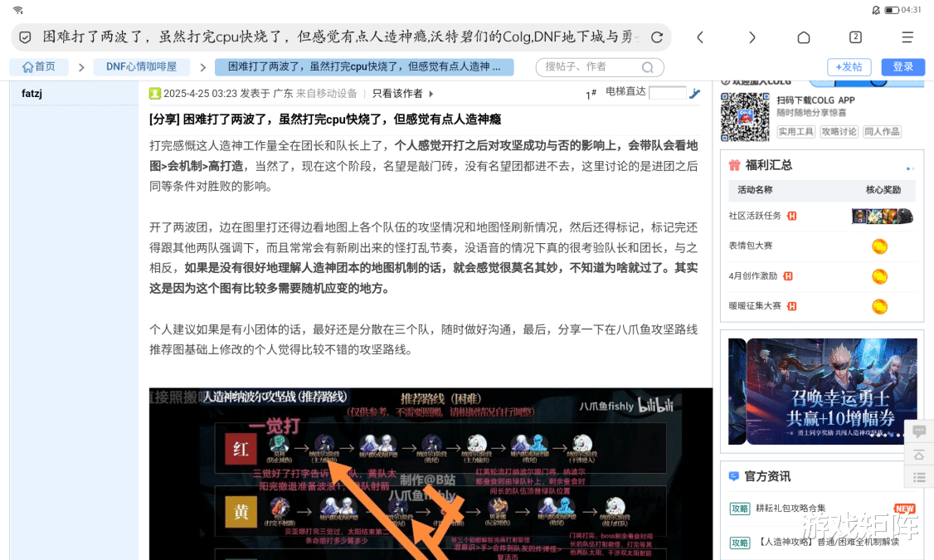This screenshot has width=934, height=560.
Task: Click the floating thread list icon
Action: pos(919,477)
